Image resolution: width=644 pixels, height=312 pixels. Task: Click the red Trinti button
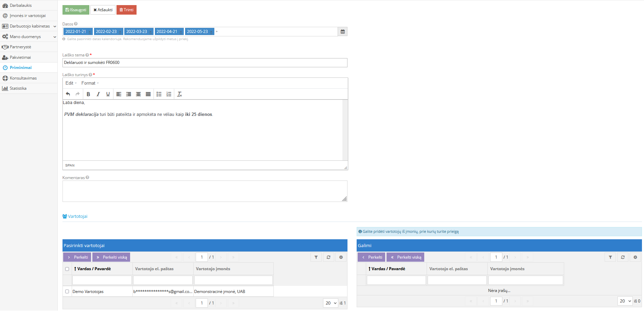tap(126, 10)
